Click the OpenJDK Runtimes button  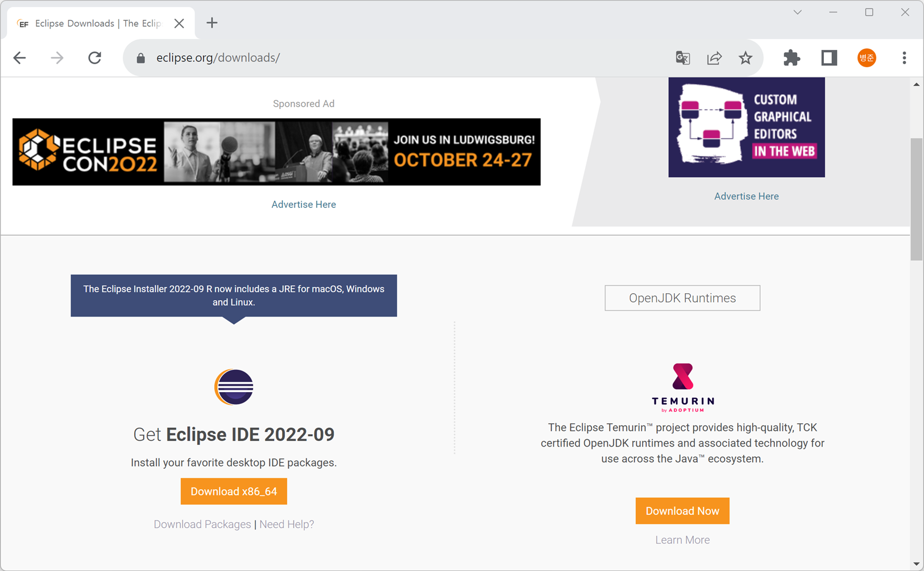(682, 298)
